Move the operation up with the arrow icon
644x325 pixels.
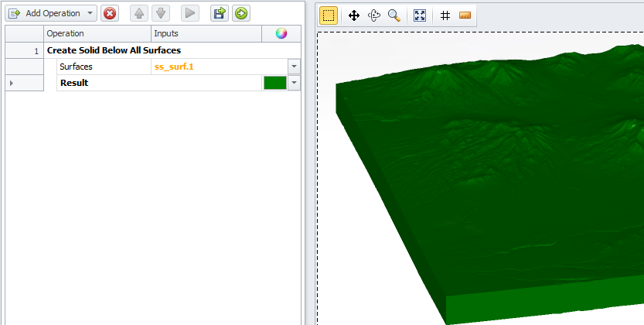point(139,14)
